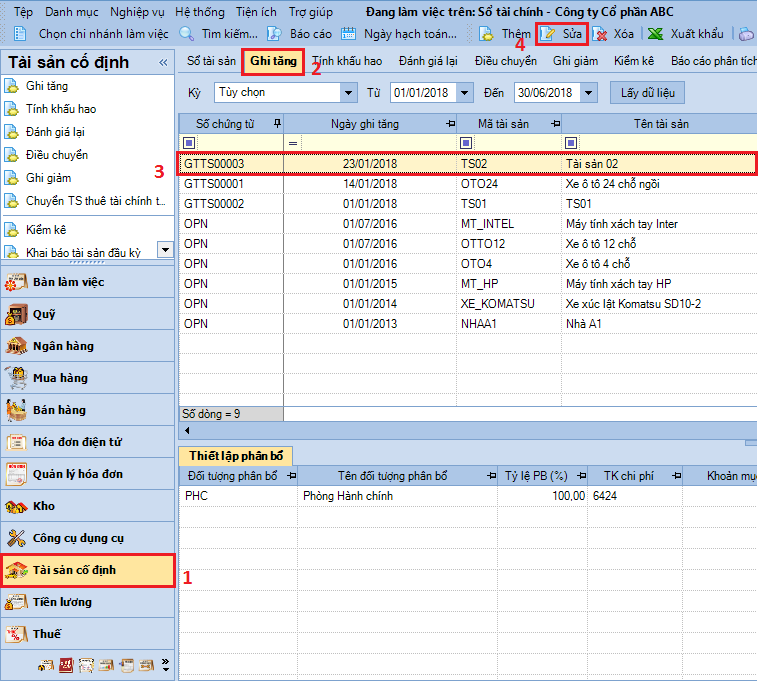Select the Tài sản cố định module
This screenshot has width=758, height=684.
click(87, 570)
